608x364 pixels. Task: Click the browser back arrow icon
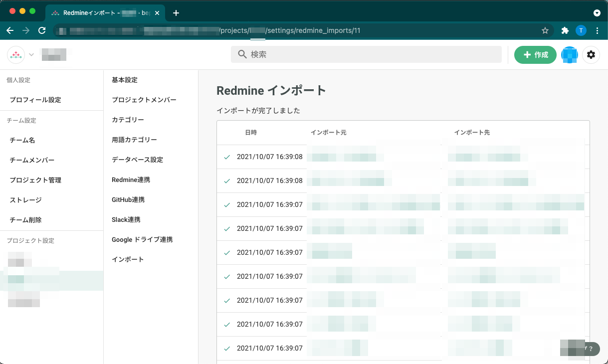pyautogui.click(x=10, y=30)
